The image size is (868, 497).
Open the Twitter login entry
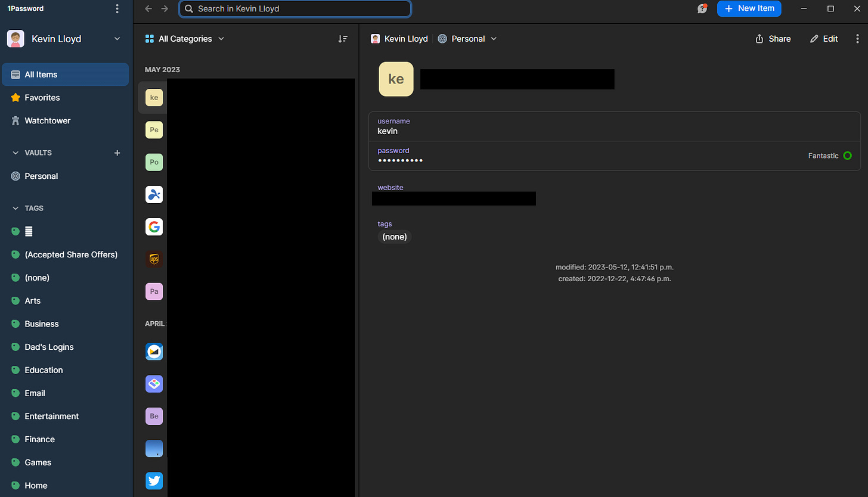[x=154, y=480]
